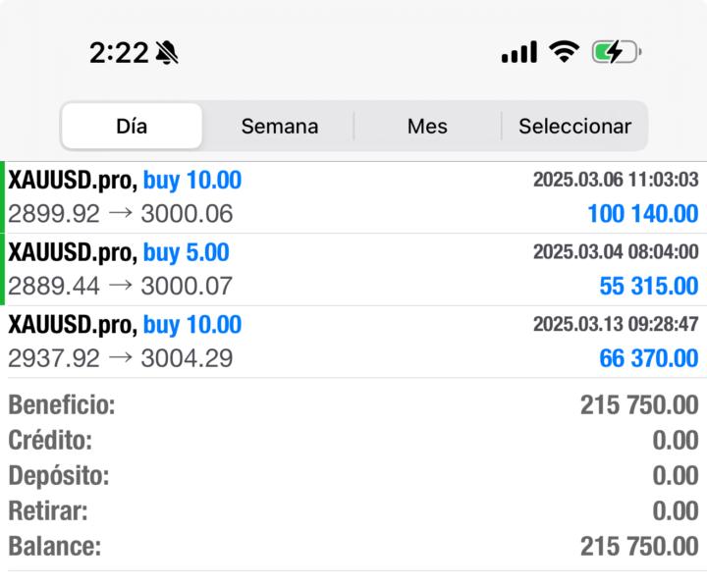Open the trade dated 2025.03.13 09:28:47
This screenshot has width=707, height=588.
[x=353, y=342]
